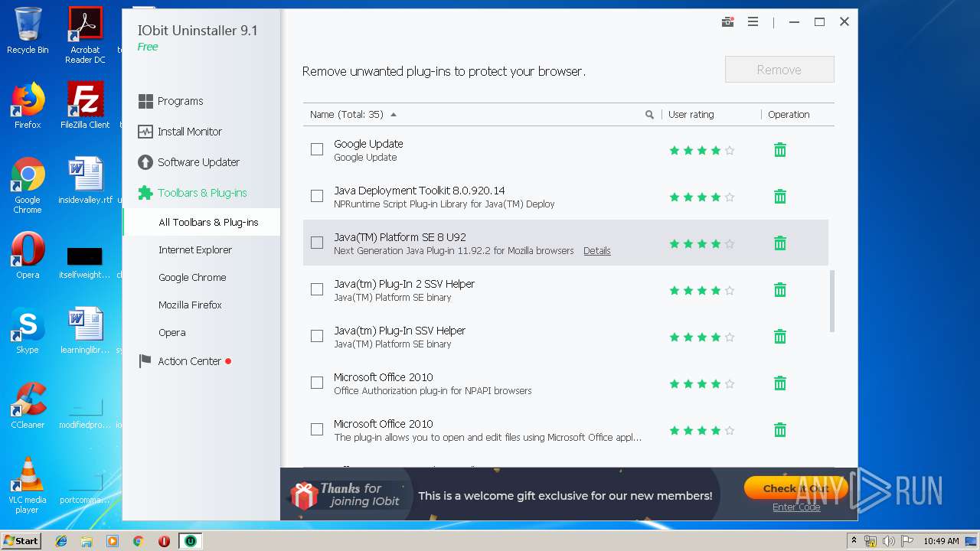Click trash icon for Java(TM) Platform SE 8 U92

click(x=779, y=243)
